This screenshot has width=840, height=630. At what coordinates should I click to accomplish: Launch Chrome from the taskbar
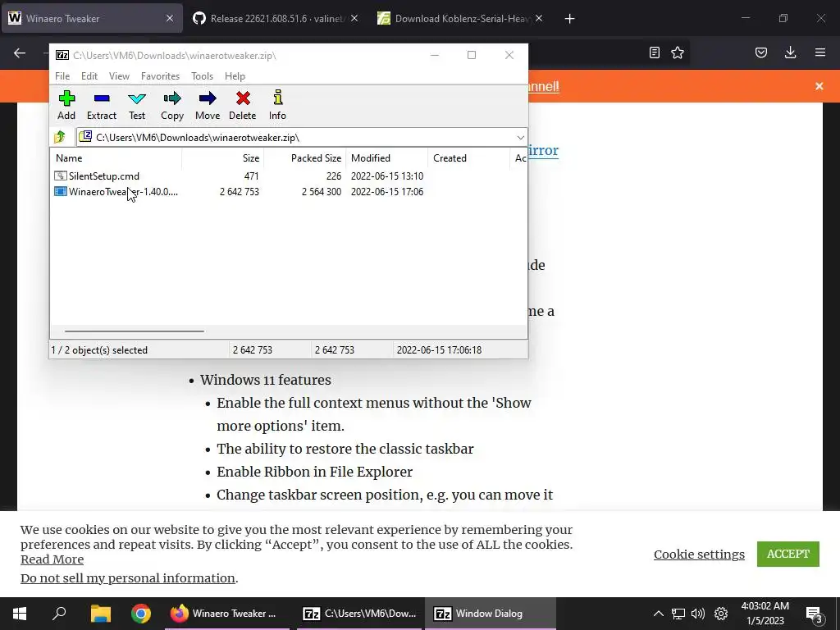click(x=141, y=614)
